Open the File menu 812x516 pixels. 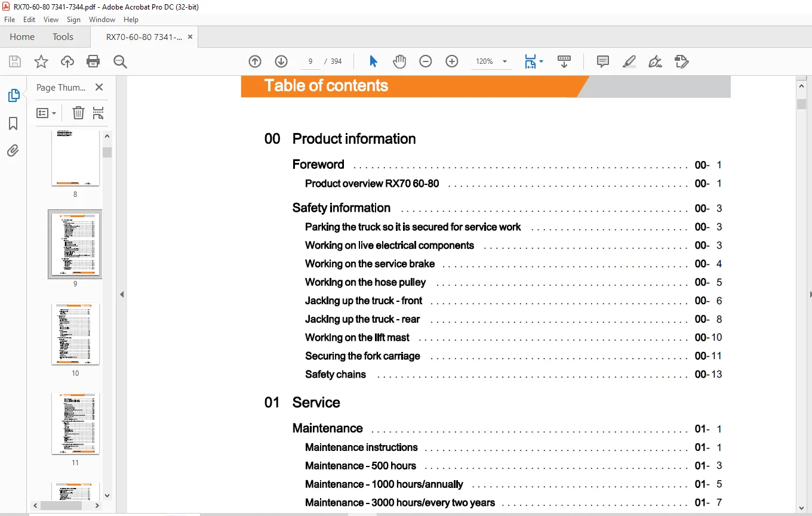click(10, 20)
